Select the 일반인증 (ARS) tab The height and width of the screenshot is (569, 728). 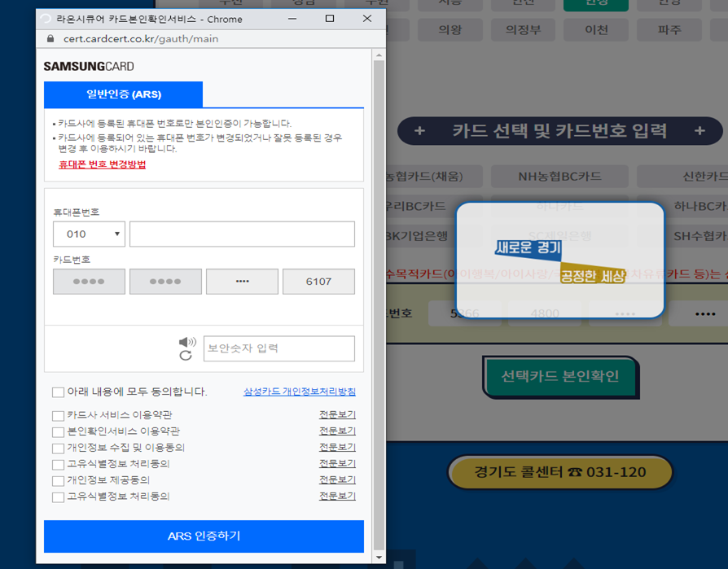click(x=124, y=94)
